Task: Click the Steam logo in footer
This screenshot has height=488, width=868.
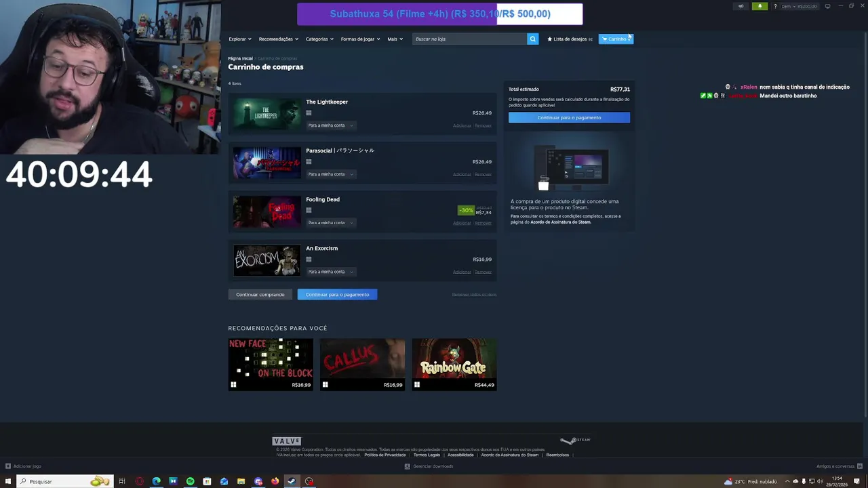Action: [576, 441]
